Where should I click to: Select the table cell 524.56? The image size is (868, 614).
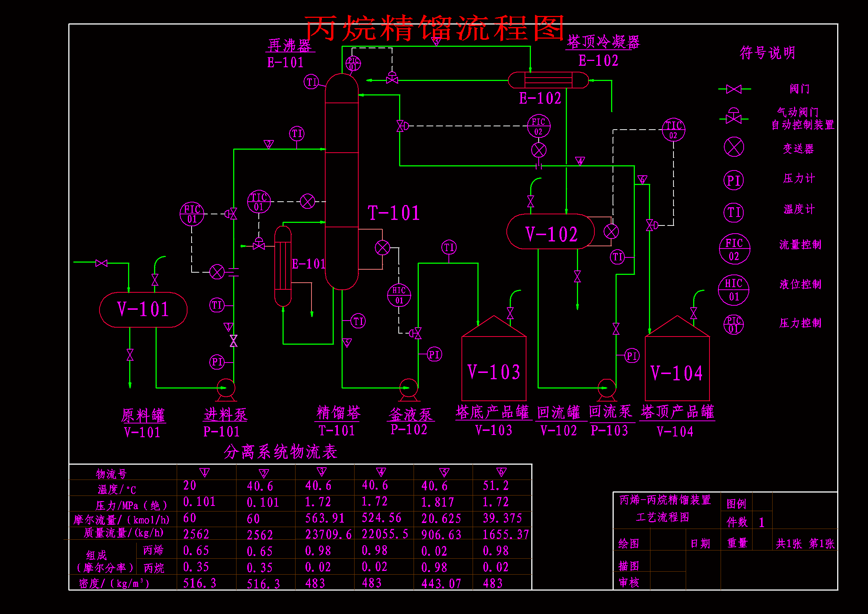pos(381,517)
